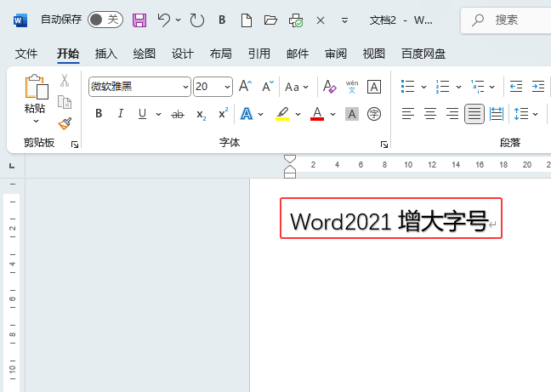The width and height of the screenshot is (551, 392).
Task: Center align text
Action: pyautogui.click(x=430, y=114)
